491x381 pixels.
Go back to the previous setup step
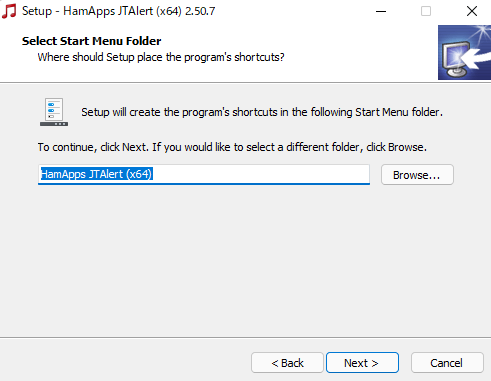pos(287,363)
